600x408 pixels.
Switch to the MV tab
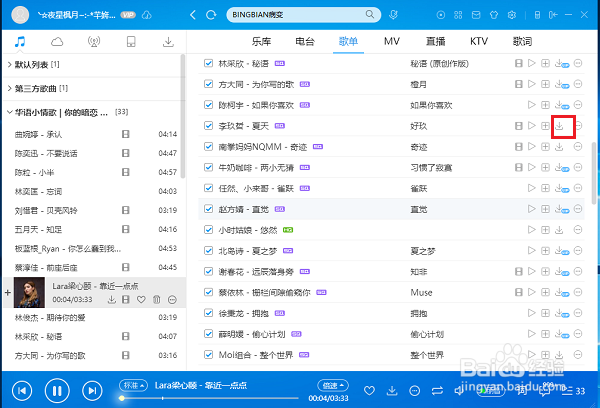coord(392,41)
